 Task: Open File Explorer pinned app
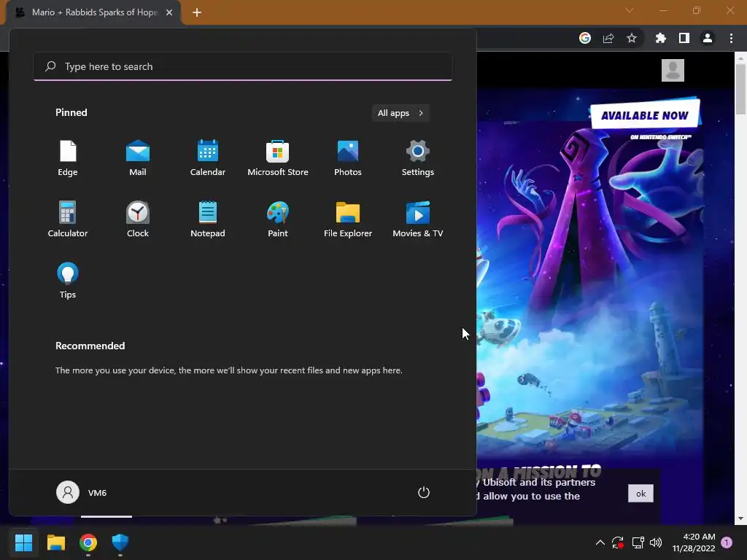tap(348, 219)
